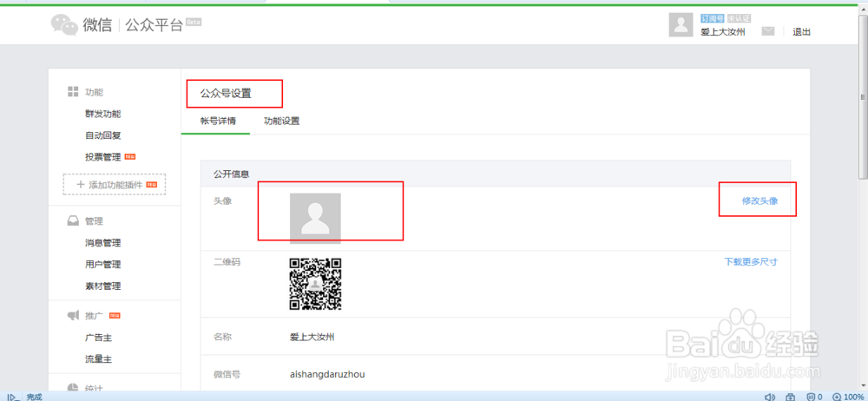Click the 添加功能插件 button

115,184
